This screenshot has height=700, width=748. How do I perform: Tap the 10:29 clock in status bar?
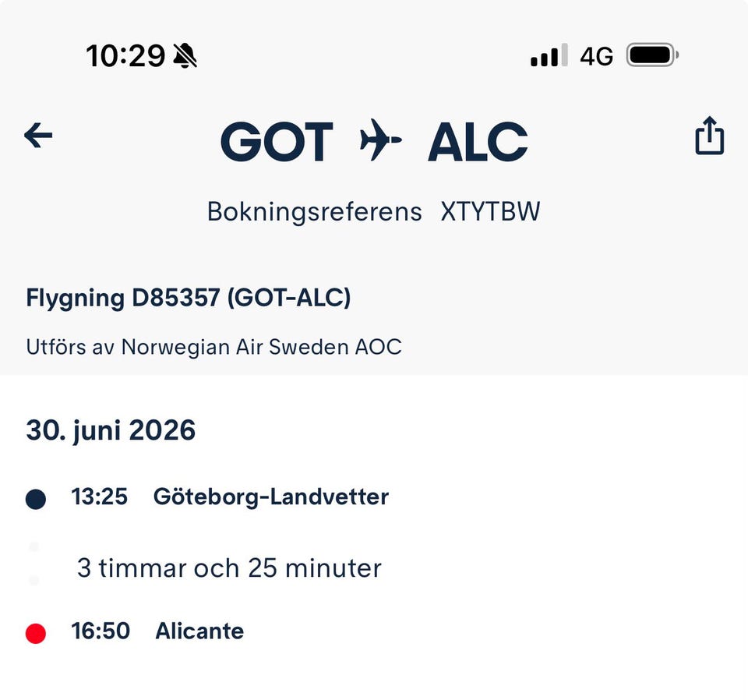125,56
